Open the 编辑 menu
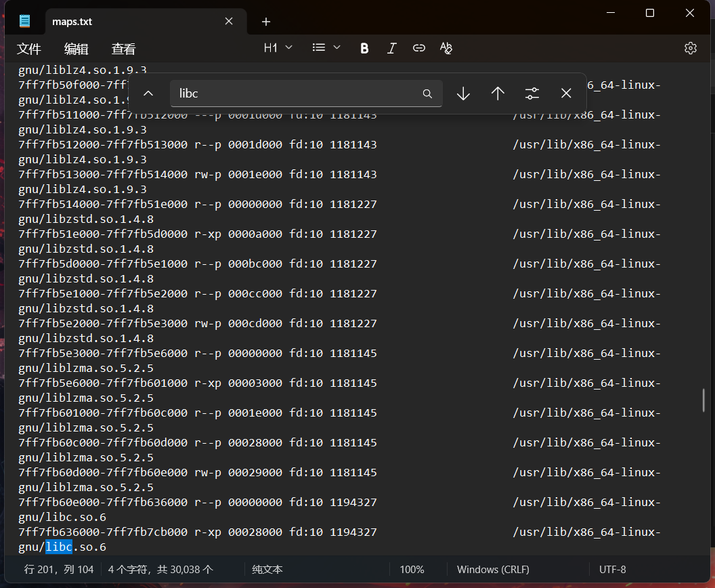The width and height of the screenshot is (715, 588). click(76, 48)
